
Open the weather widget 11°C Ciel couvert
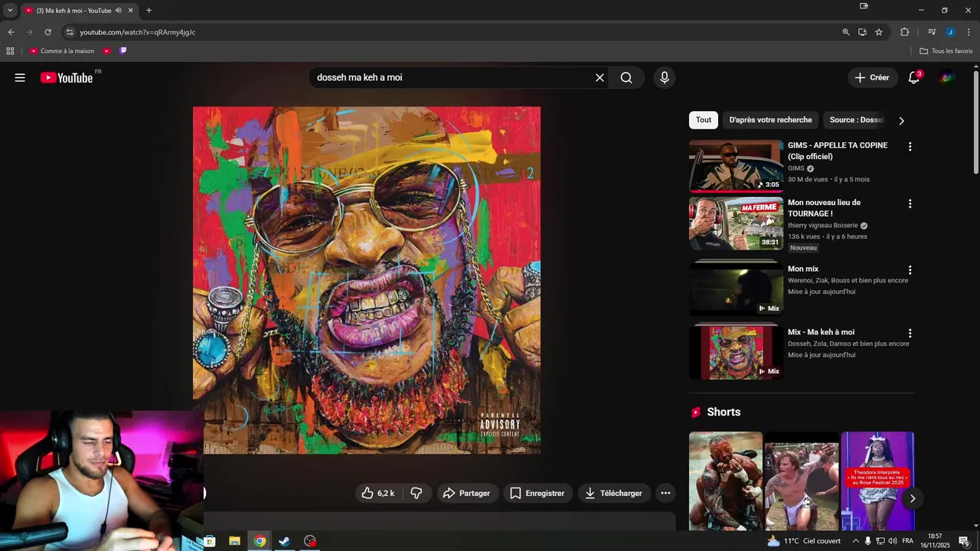point(804,541)
